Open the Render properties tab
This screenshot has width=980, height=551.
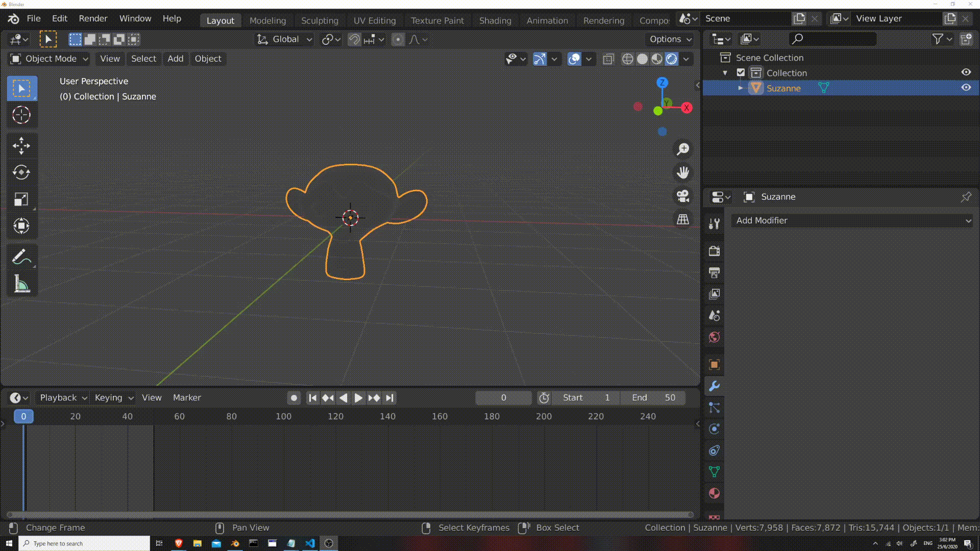click(714, 251)
